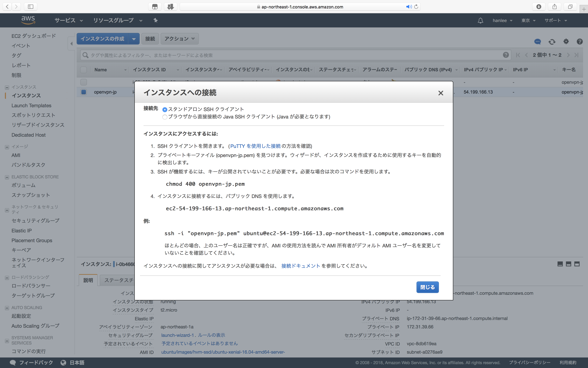Click the 閉じる button in dialog

[427, 287]
